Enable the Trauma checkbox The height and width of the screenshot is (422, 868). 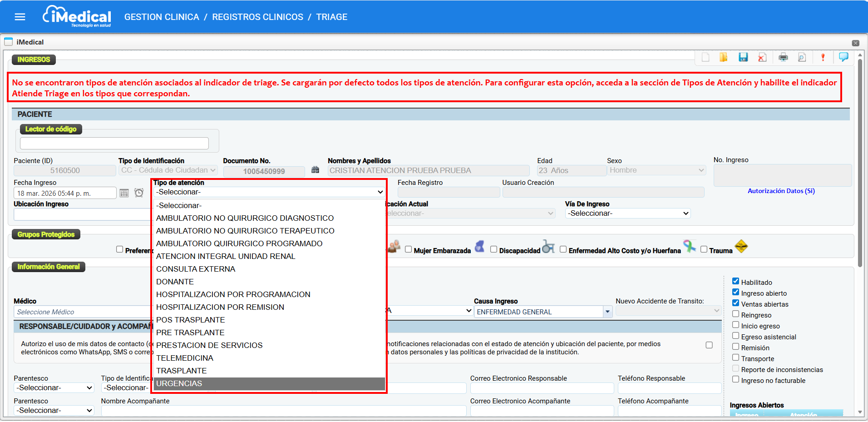pos(704,249)
